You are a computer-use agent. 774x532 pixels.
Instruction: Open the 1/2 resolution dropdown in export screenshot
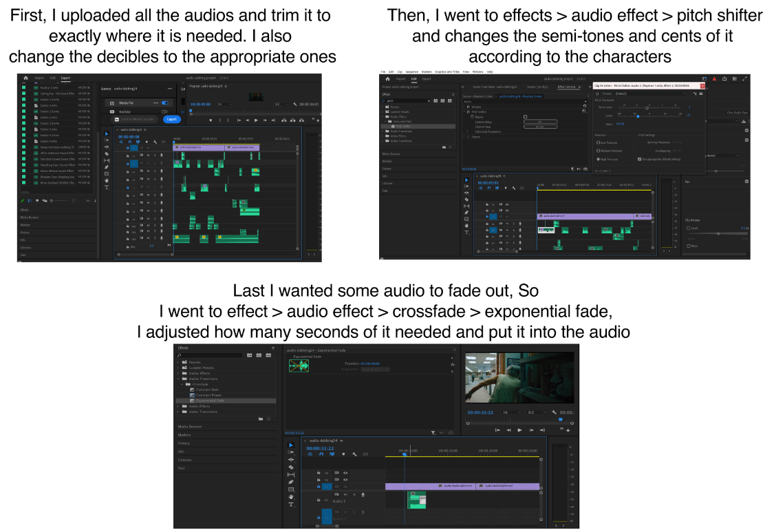pyautogui.click(x=282, y=104)
